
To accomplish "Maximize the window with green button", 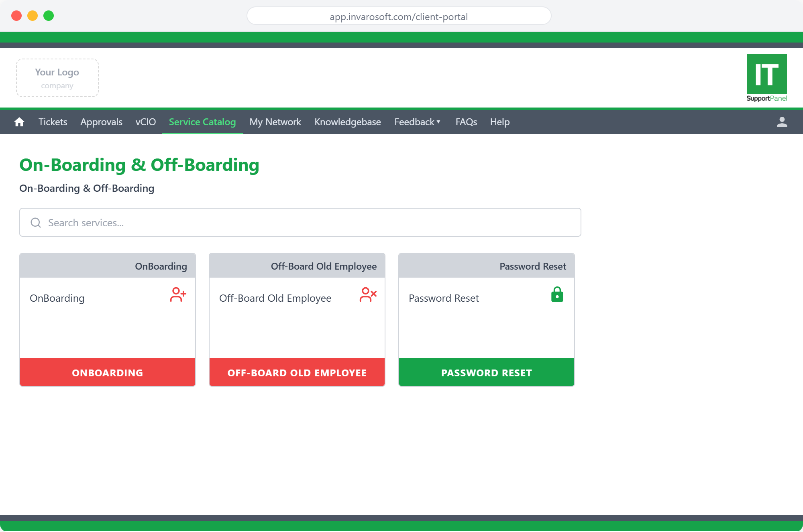I will [49, 16].
